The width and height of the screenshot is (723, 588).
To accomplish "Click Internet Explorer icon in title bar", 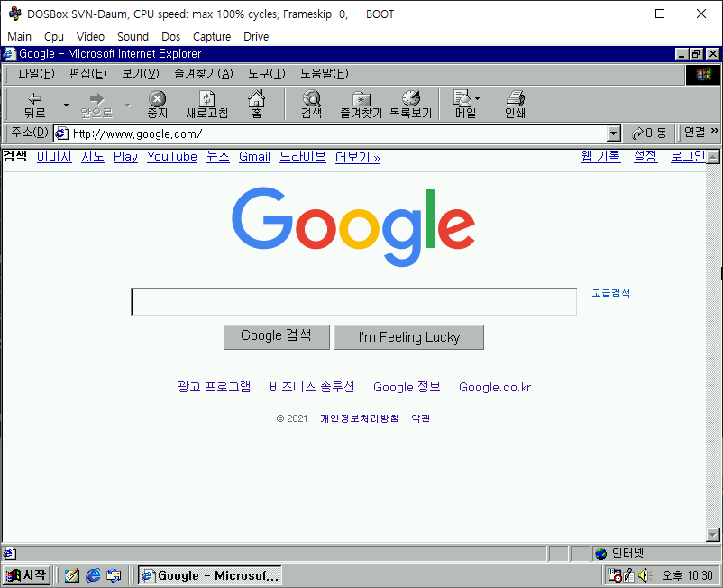I will click(x=9, y=54).
